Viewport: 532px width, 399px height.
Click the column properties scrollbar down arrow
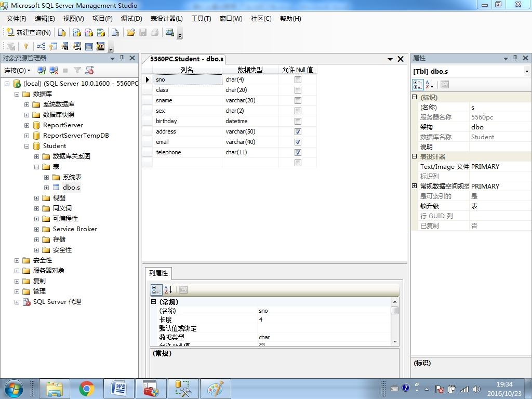pyautogui.click(x=395, y=342)
